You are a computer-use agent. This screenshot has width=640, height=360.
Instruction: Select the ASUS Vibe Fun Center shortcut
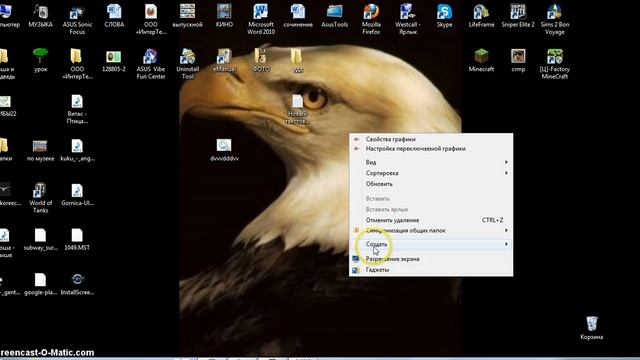(x=151, y=64)
